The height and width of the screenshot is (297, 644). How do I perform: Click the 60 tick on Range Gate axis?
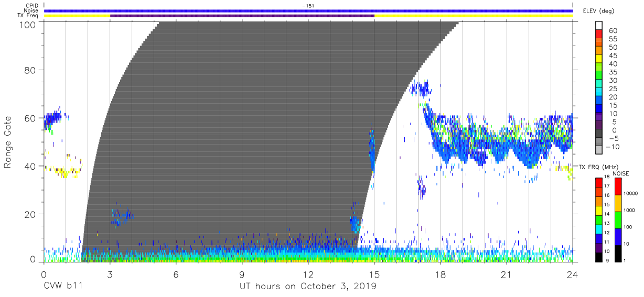[x=31, y=118]
